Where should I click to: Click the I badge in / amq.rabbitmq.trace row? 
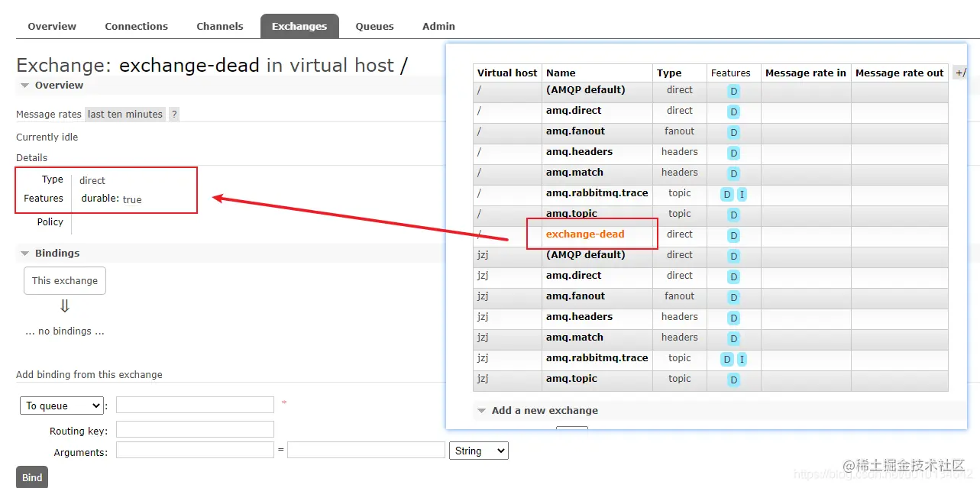pos(742,194)
